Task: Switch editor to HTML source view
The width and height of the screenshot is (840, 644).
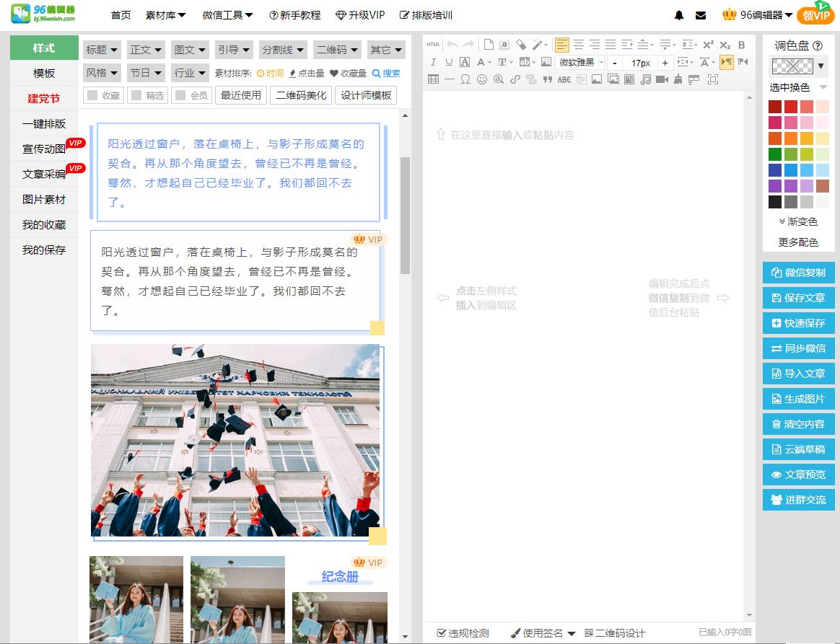Action: pos(434,45)
